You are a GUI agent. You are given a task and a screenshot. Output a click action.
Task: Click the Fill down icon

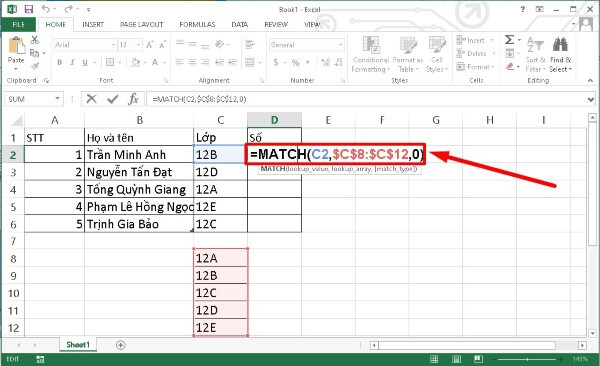click(x=510, y=53)
